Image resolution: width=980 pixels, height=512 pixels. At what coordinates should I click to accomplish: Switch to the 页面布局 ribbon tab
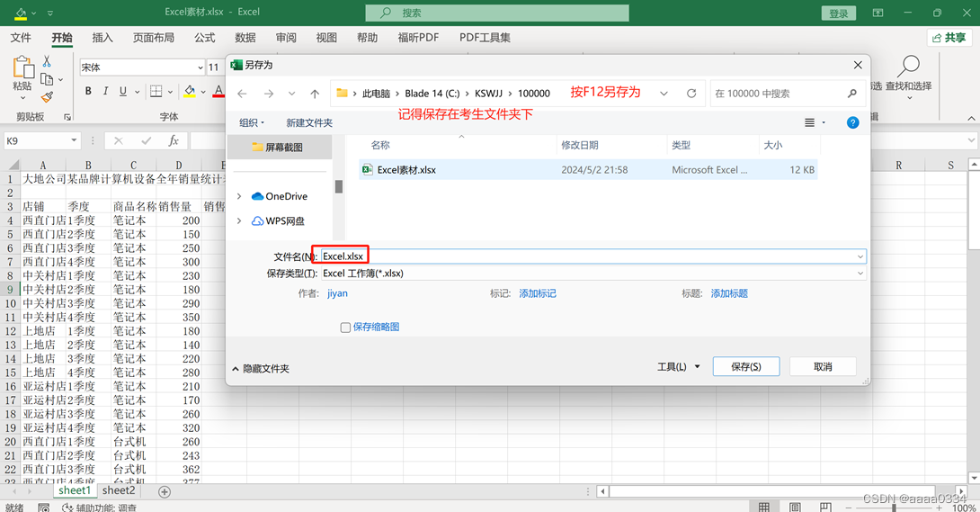click(x=154, y=38)
